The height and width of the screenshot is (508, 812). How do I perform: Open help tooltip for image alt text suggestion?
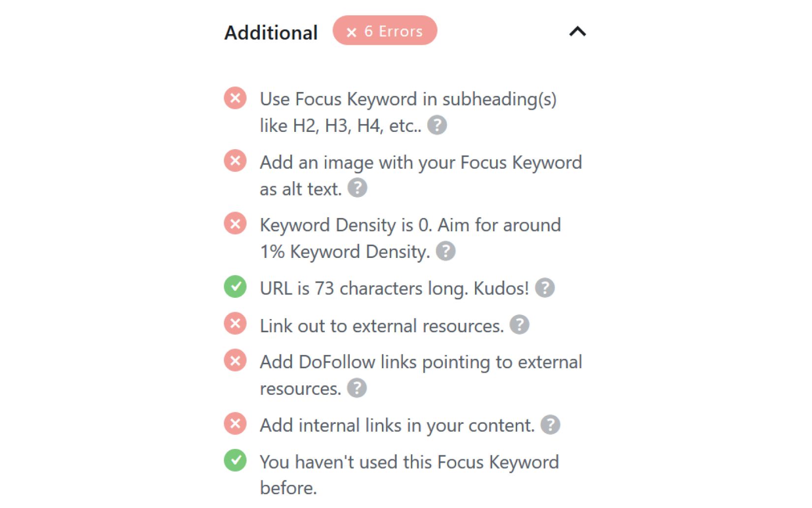tap(357, 188)
